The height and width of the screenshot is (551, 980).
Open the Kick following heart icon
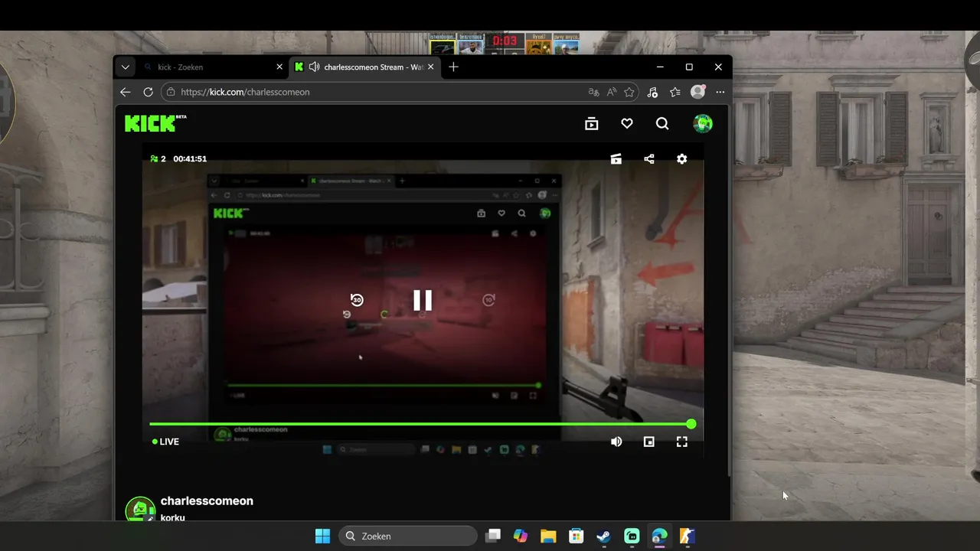pos(626,124)
